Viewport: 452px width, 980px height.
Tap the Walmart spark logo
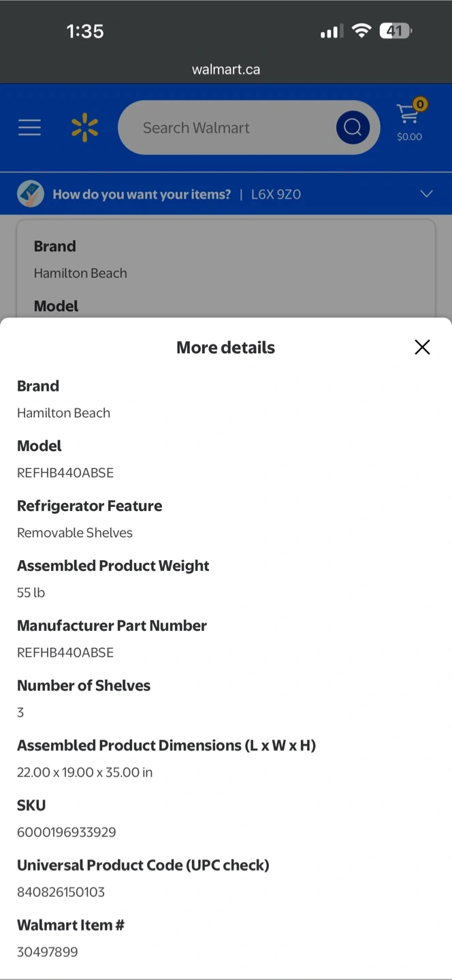pos(85,128)
